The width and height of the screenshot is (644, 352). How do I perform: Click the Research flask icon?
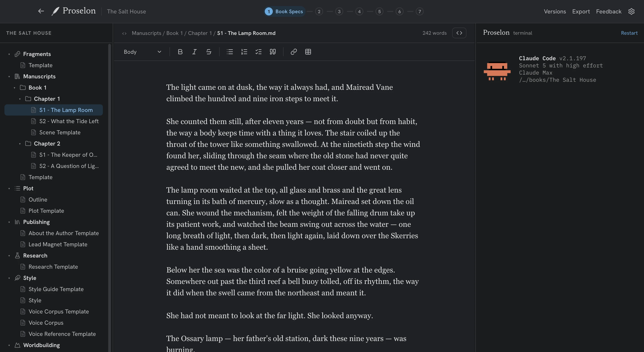pos(17,256)
